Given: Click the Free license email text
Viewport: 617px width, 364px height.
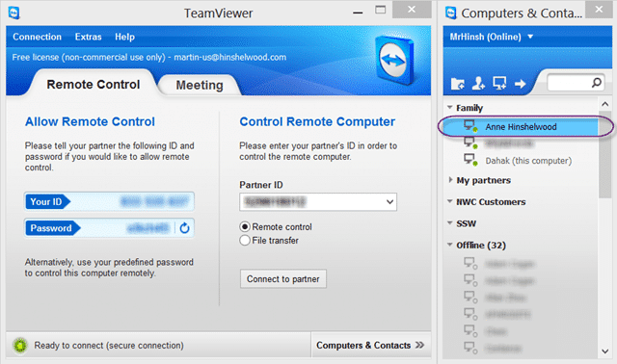Looking at the screenshot, I should tap(230, 58).
